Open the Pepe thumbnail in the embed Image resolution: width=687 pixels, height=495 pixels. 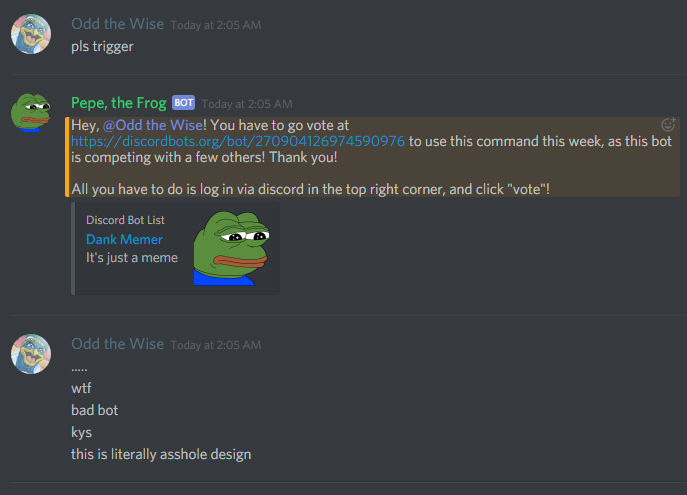231,248
